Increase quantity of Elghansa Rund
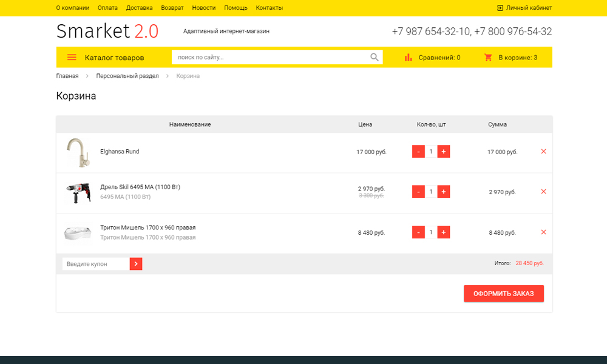The height and width of the screenshot is (364, 607). [x=444, y=152]
